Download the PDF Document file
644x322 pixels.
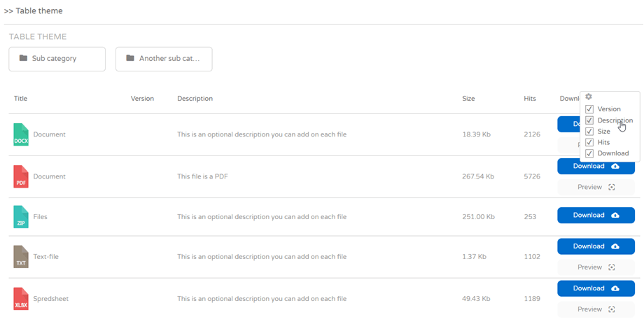596,167
